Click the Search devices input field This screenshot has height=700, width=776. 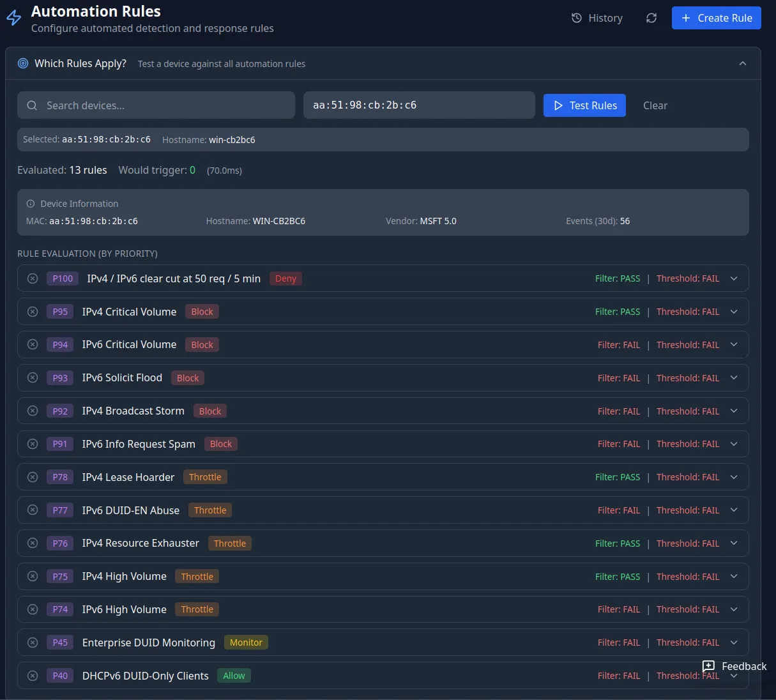point(156,105)
